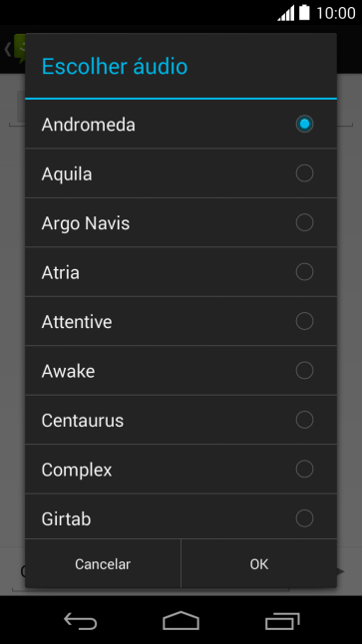Screen dimensions: 362x644
Task: Pick the Complex ringtone entry
Action: tap(181, 469)
